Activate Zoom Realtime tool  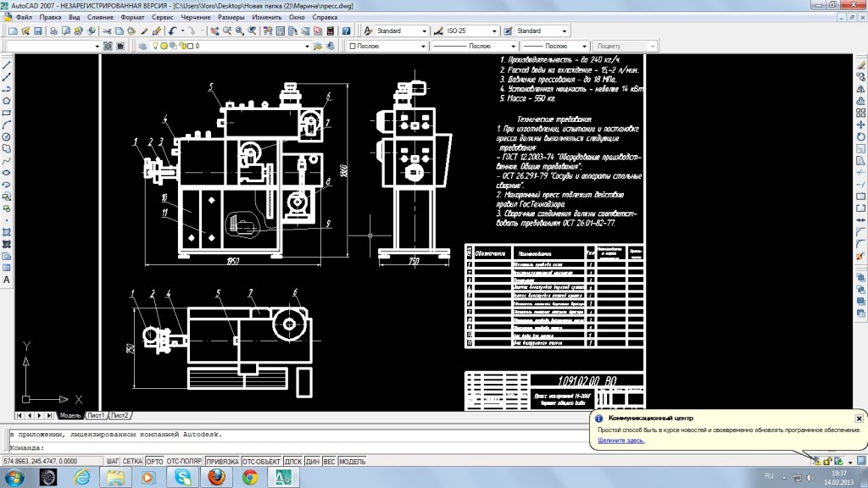227,31
